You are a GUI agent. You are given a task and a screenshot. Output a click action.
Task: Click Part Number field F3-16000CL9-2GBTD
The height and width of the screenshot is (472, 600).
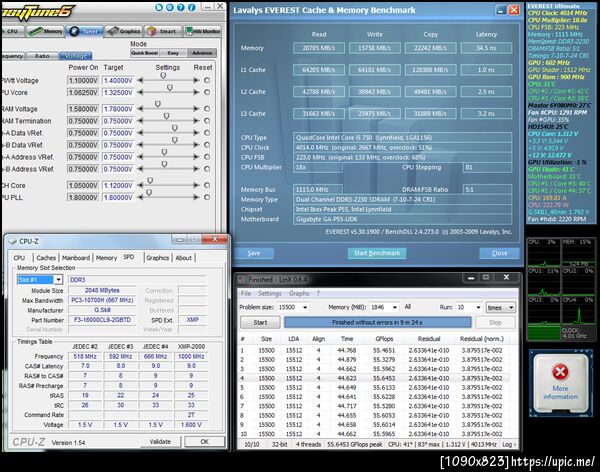pyautogui.click(x=102, y=320)
